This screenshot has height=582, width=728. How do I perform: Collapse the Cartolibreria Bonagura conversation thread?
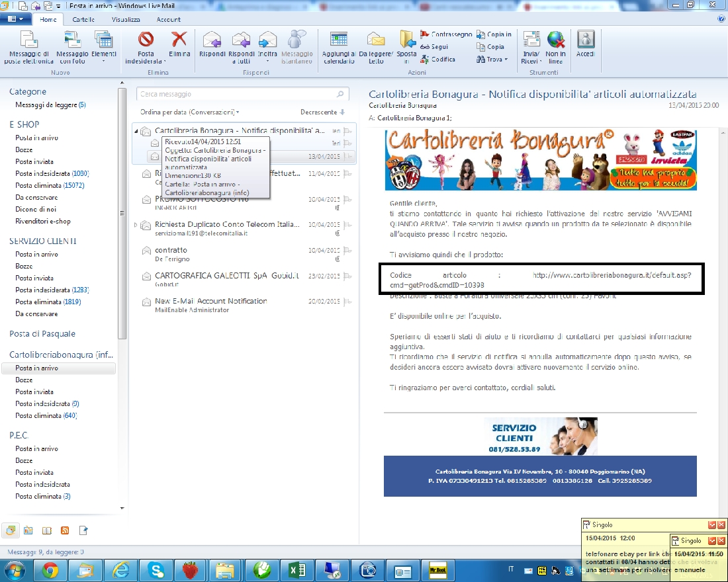pyautogui.click(x=136, y=132)
